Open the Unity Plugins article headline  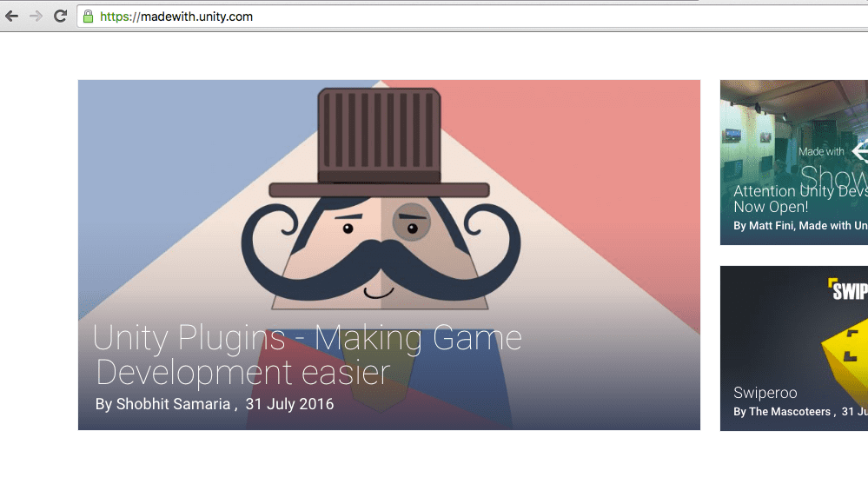[308, 355]
